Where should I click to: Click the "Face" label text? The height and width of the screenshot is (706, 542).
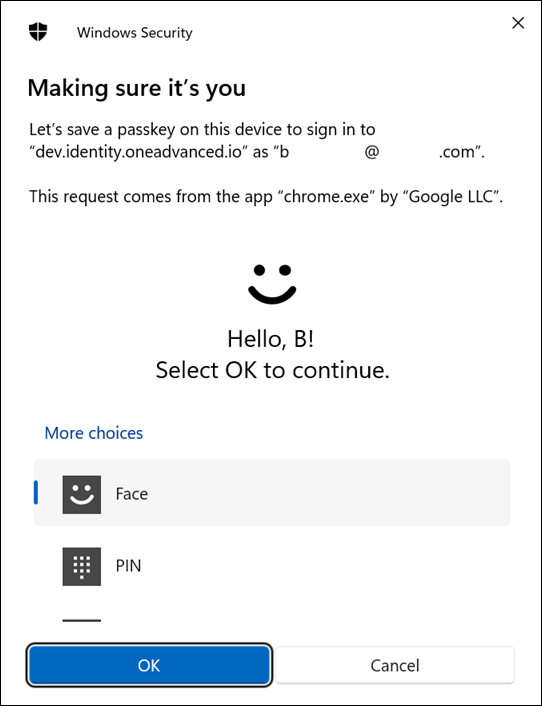(131, 494)
